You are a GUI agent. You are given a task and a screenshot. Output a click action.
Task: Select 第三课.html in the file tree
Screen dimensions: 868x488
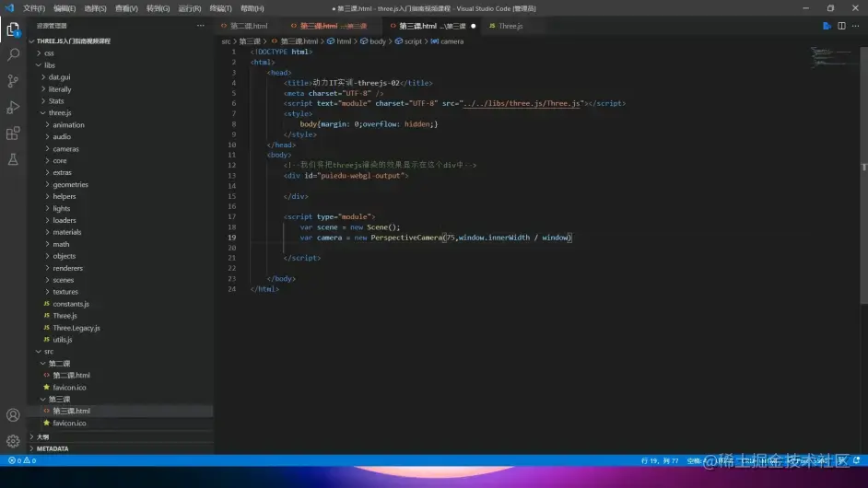pos(71,411)
